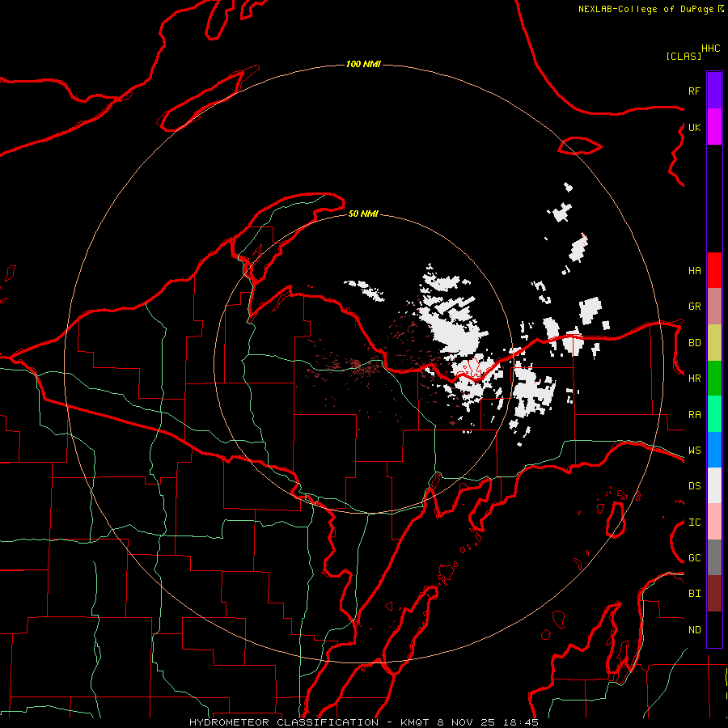728x728 pixels.
Task: Click the HHC product label
Action: (711, 49)
